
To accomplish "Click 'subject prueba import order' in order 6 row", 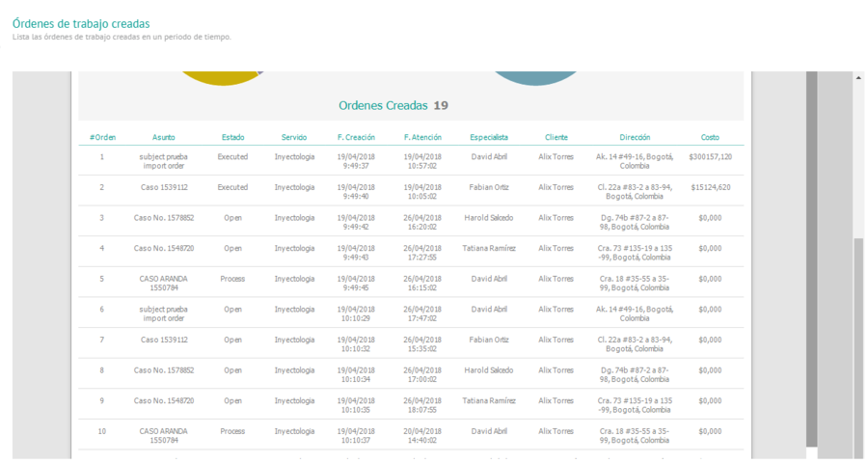I will pos(163,313).
